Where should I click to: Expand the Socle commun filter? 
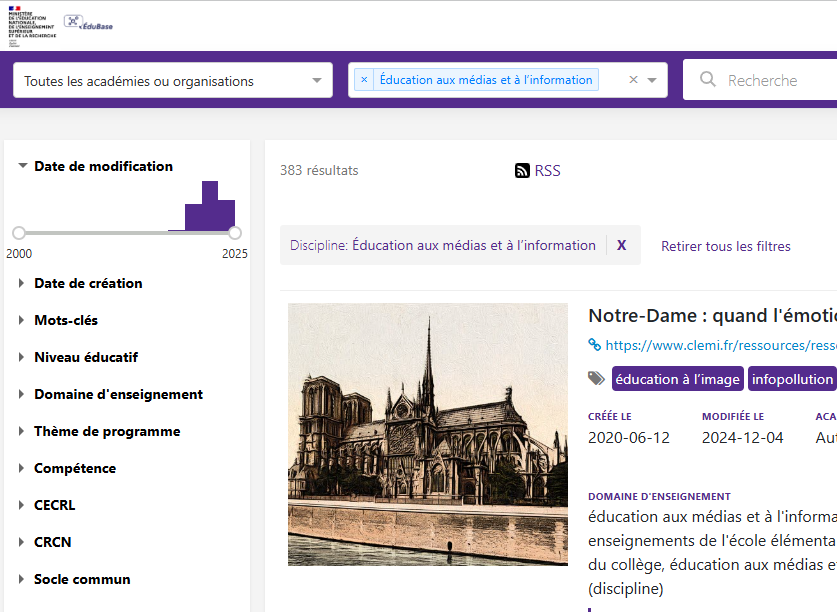21,579
